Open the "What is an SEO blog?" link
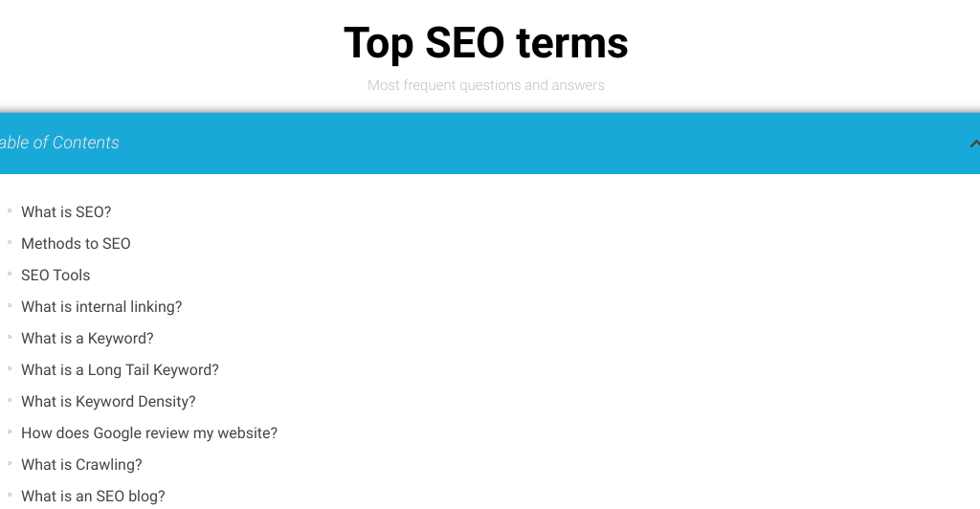 93,497
